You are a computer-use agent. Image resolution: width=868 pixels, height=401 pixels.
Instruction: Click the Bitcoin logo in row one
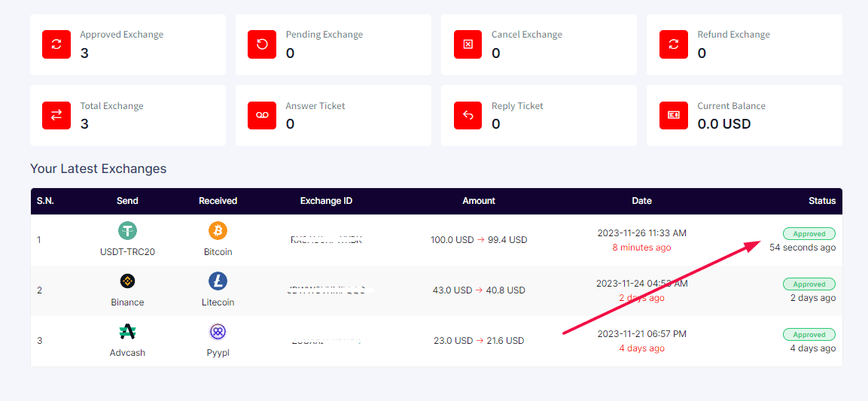(218, 231)
